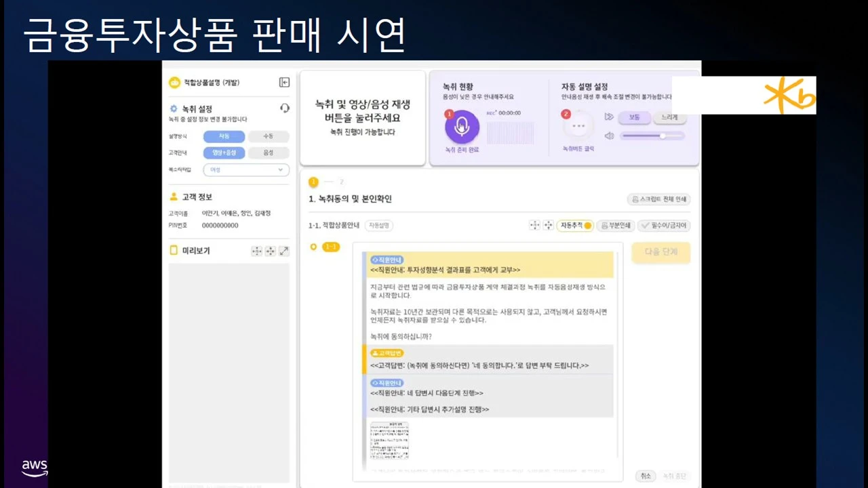868x488 pixels.
Task: Click the KB logo
Action: (x=791, y=97)
